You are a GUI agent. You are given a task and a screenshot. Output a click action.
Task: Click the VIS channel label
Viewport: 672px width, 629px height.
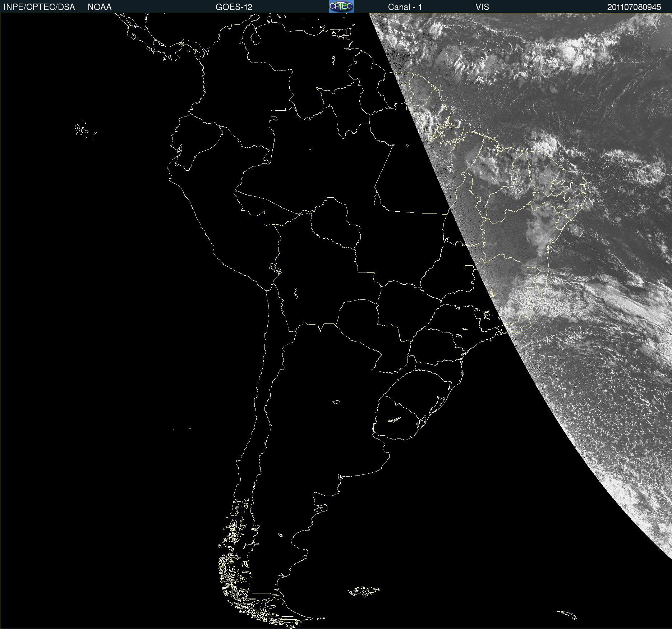482,7
